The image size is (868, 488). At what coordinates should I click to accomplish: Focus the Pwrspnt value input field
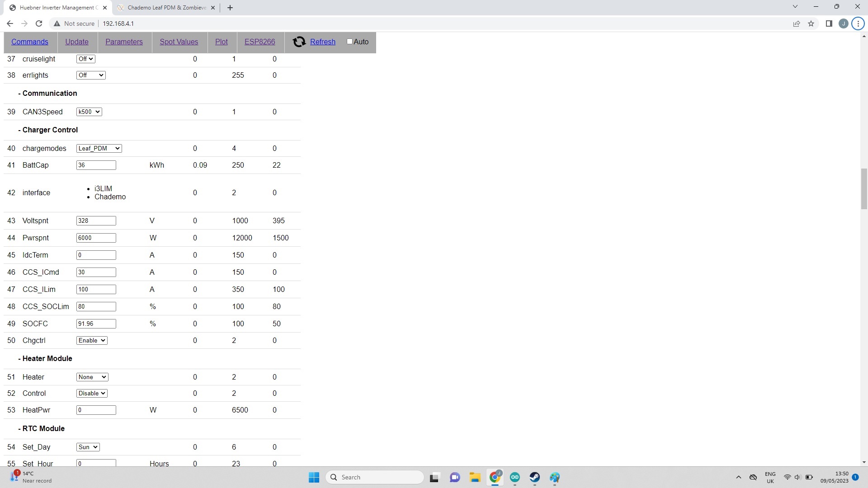pyautogui.click(x=96, y=238)
